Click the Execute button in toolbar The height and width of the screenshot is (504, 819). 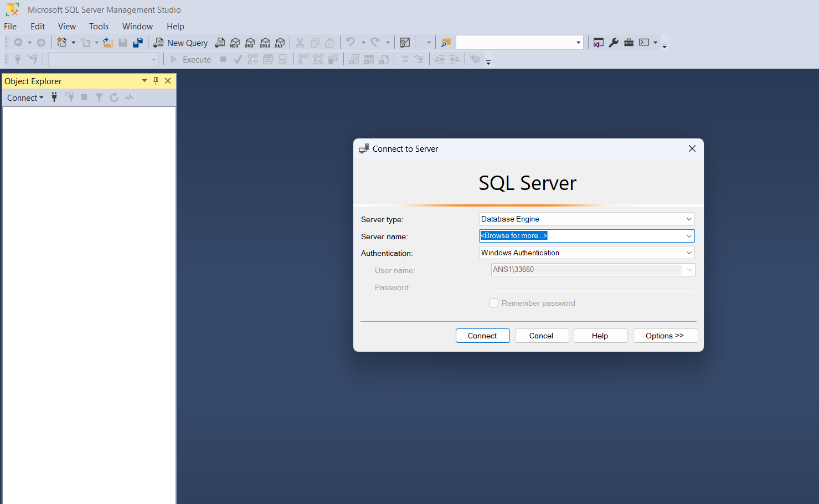click(x=190, y=59)
